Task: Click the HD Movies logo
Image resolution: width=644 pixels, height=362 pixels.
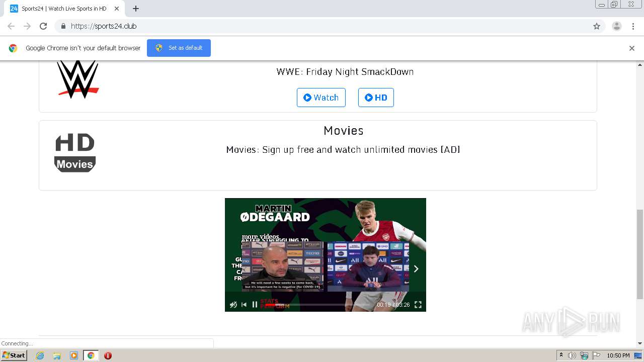Action: click(75, 153)
